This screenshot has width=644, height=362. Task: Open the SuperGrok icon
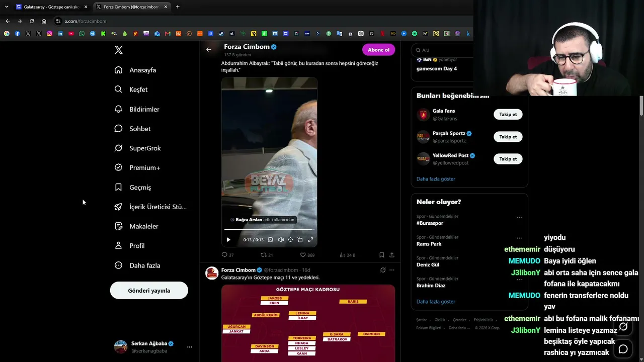click(118, 148)
